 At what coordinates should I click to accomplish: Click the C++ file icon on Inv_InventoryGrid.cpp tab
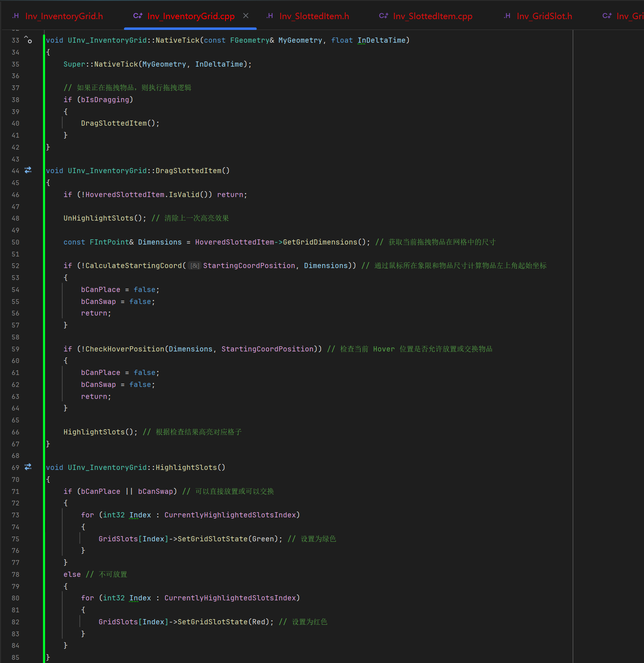coord(138,16)
